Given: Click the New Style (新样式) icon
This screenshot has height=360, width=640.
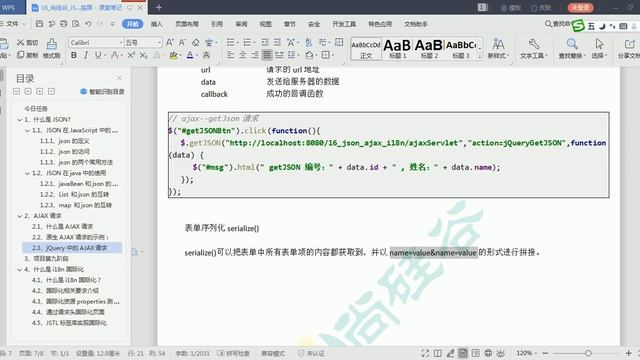Looking at the screenshot, I should click(x=498, y=49).
